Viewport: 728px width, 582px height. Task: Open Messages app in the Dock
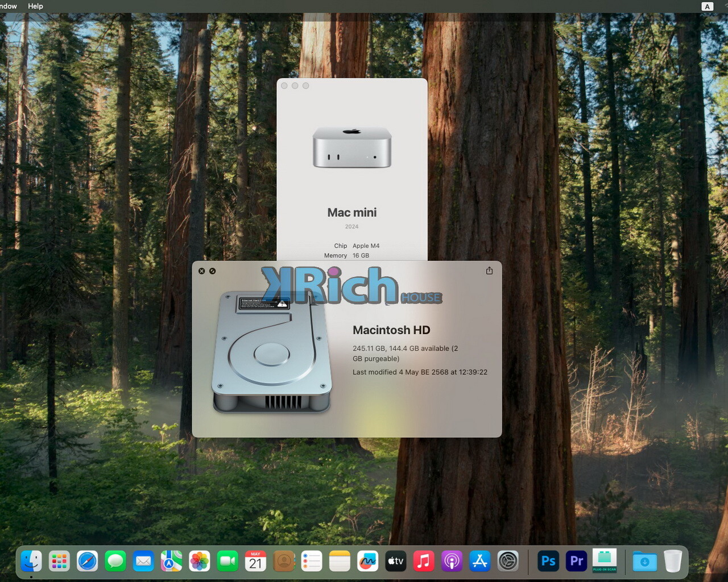(115, 562)
